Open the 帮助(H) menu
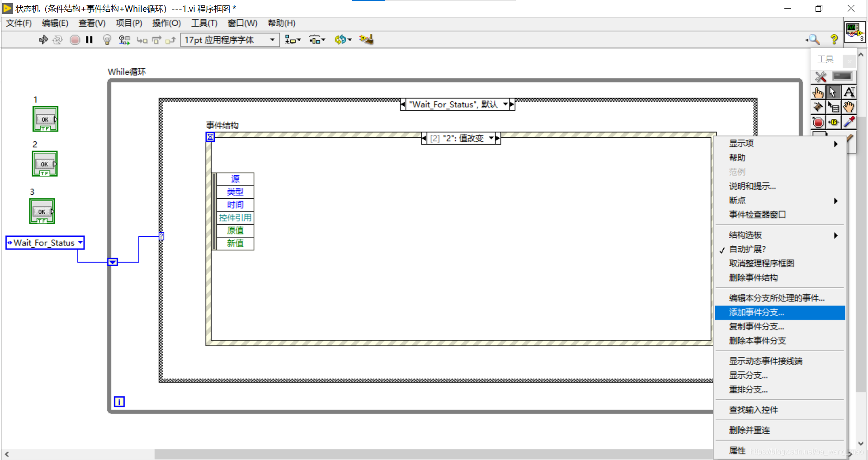The width and height of the screenshot is (868, 460). (x=281, y=23)
